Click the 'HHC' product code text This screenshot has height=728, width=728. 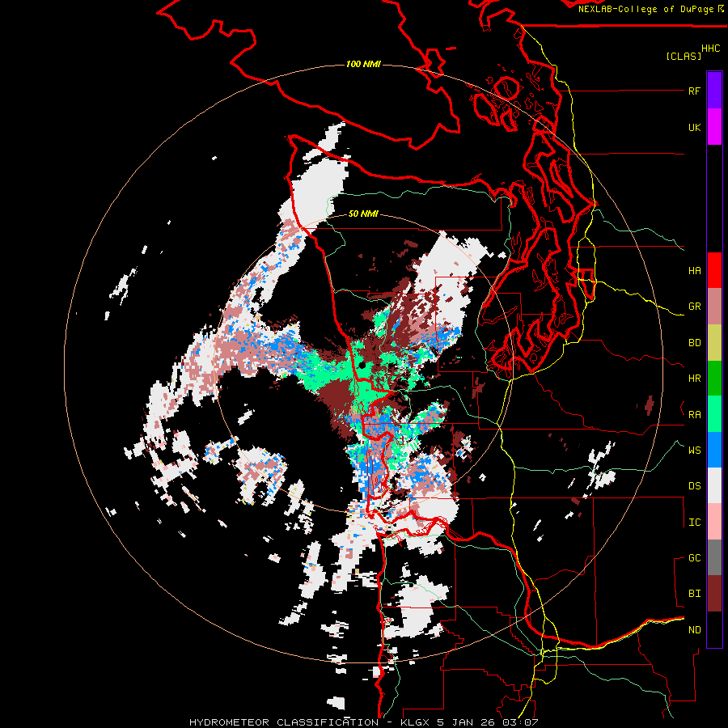[x=710, y=49]
